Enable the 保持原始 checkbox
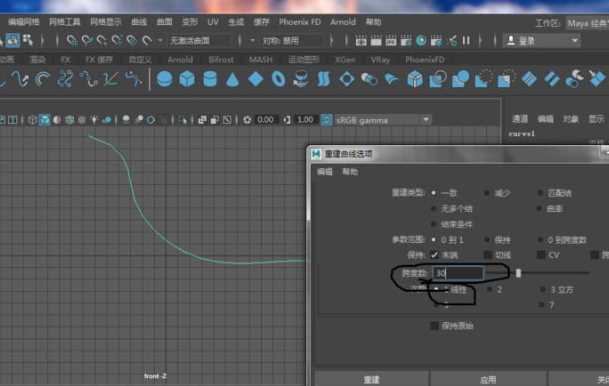This screenshot has height=386, width=609. pos(435,325)
